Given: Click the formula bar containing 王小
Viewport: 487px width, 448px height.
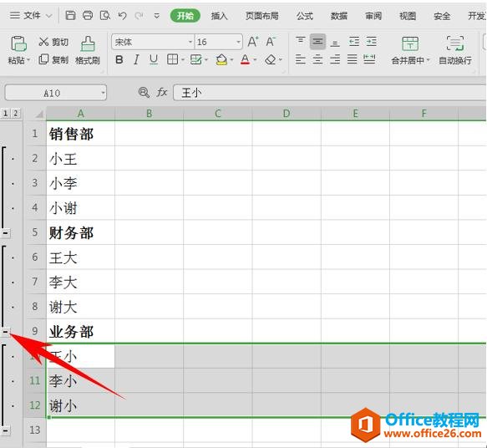Looking at the screenshot, I should click(x=329, y=93).
